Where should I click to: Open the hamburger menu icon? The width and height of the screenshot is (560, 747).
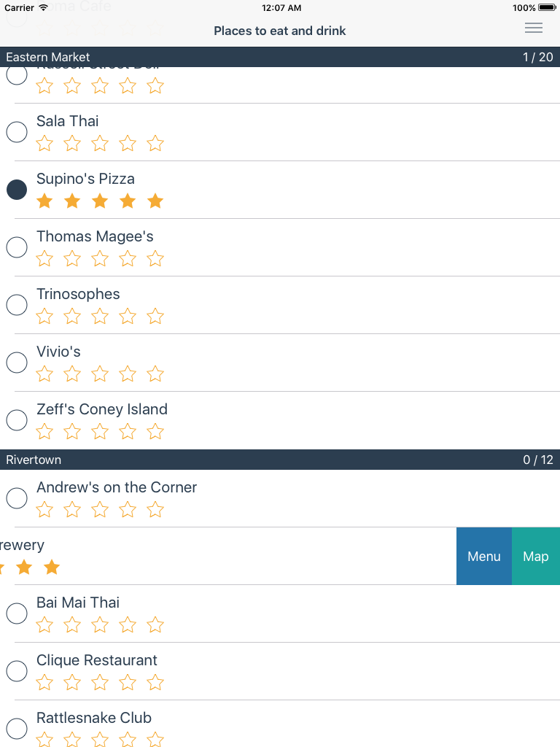pos(534,28)
